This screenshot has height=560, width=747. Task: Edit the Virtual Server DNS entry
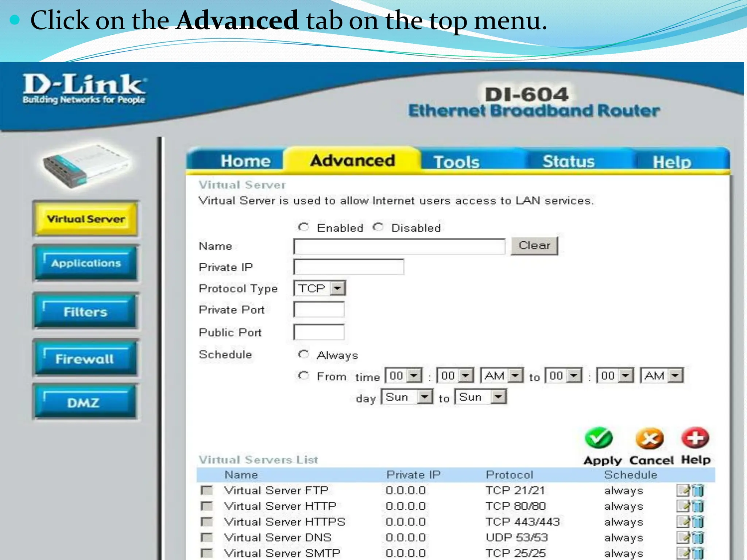tap(683, 537)
